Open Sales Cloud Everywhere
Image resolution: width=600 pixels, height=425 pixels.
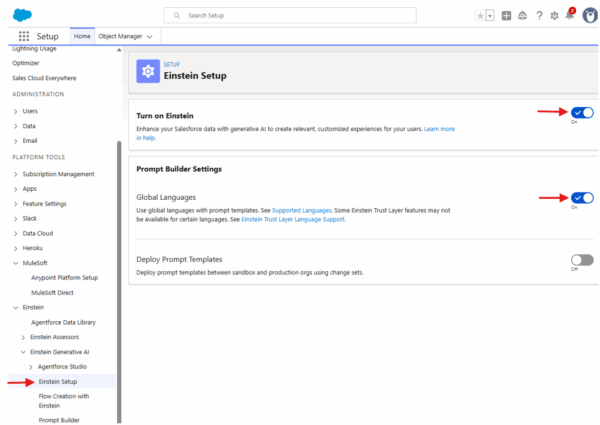click(44, 78)
